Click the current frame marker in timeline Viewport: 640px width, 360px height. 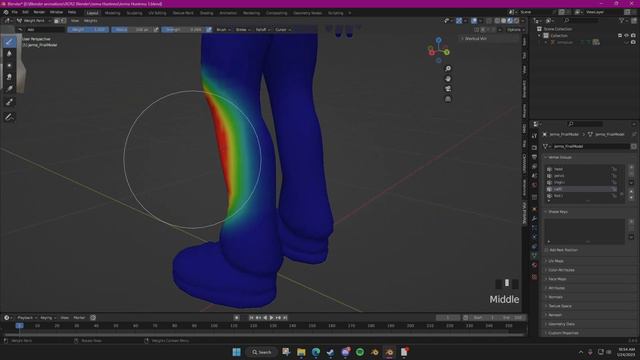point(19,326)
